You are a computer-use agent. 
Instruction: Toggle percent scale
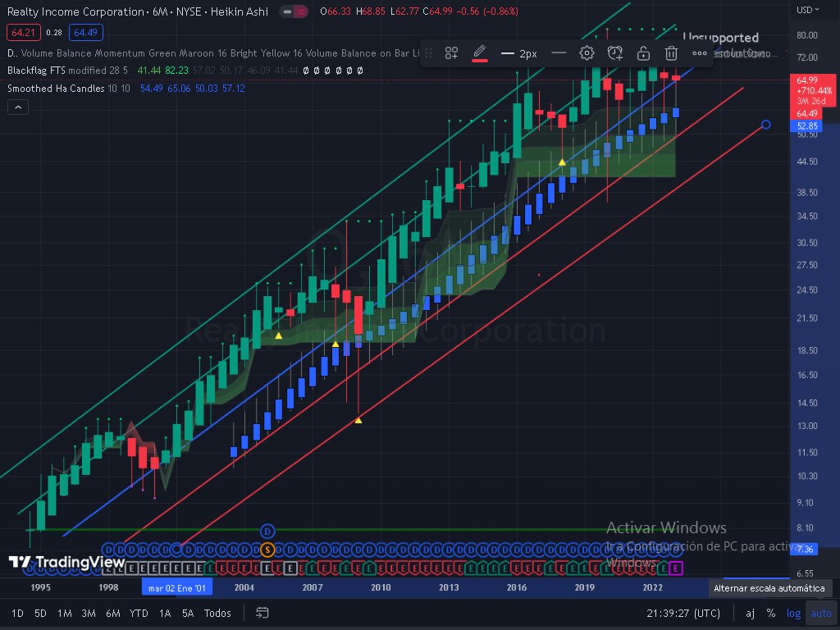[771, 613]
